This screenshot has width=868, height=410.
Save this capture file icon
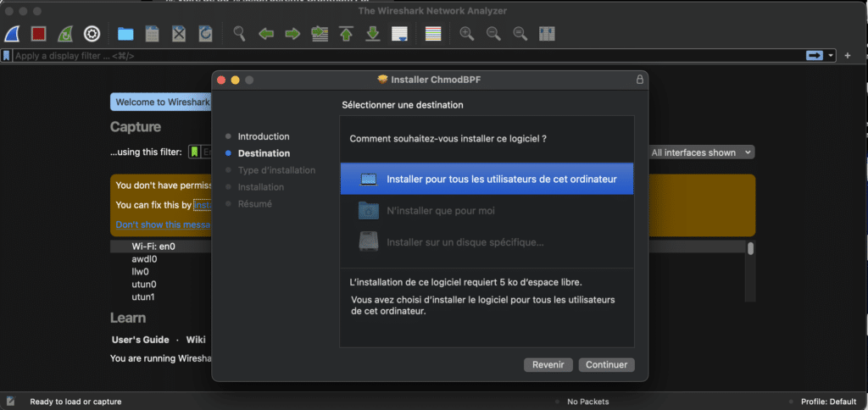click(153, 34)
